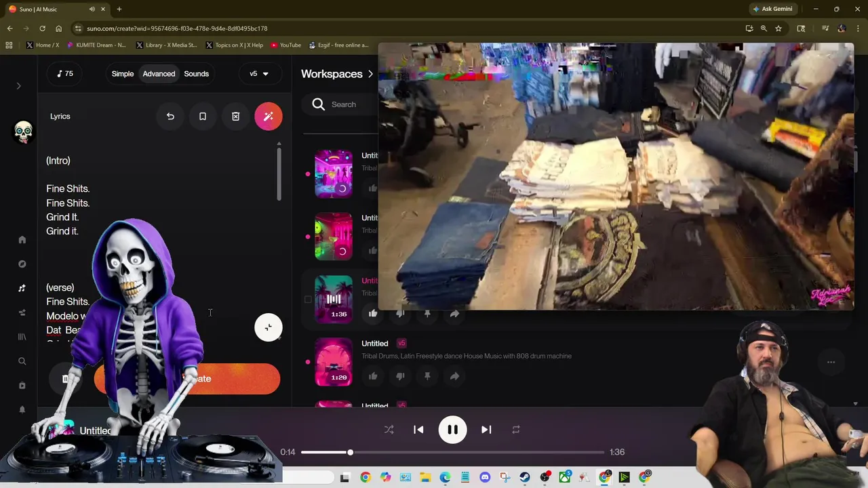
Task: Expand the left sidebar with the arrow
Action: click(19, 86)
